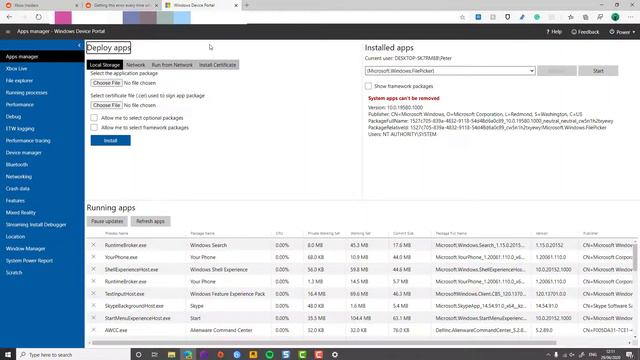This screenshot has height=360, width=640.
Task: Open Device manager in sidebar
Action: pos(24,153)
